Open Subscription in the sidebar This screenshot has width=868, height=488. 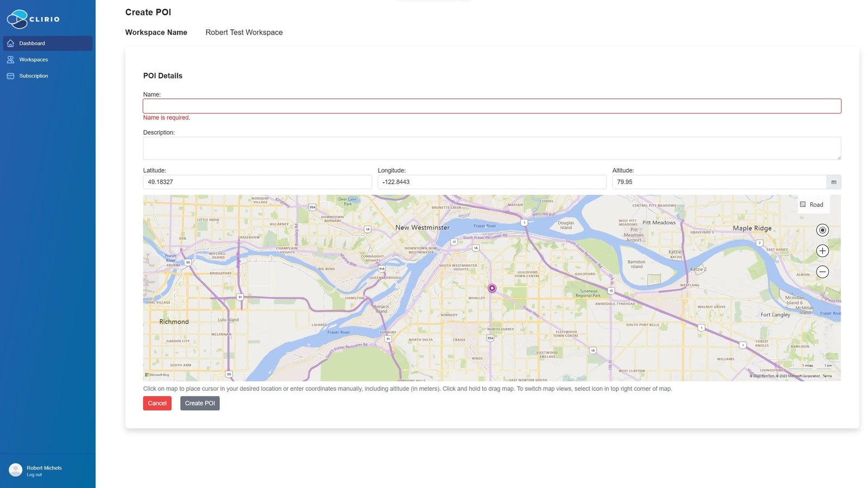(48, 76)
